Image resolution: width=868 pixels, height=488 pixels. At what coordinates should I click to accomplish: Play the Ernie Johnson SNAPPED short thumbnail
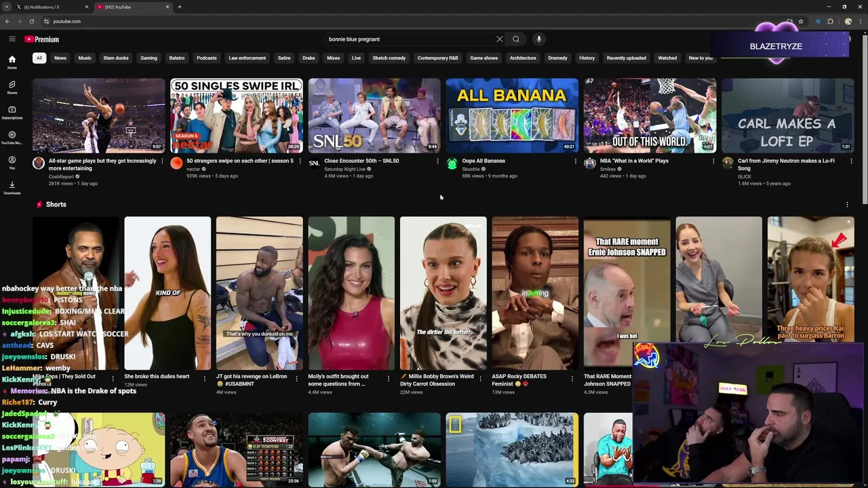627,293
